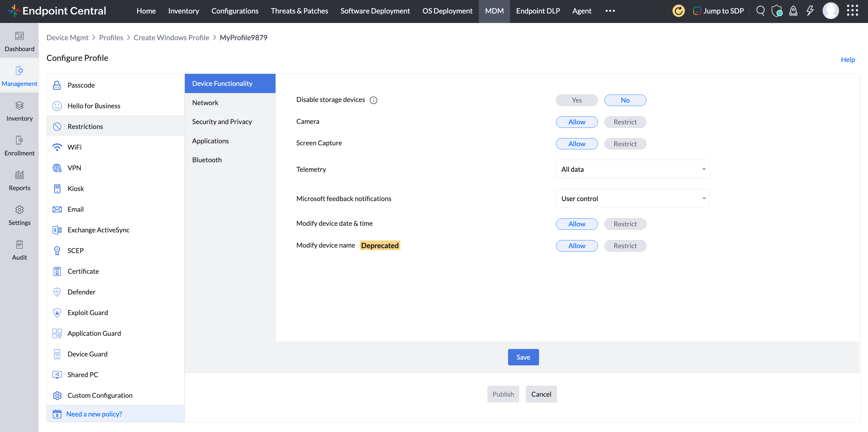Click the WiFi signal icon
868x432 pixels.
57,147
